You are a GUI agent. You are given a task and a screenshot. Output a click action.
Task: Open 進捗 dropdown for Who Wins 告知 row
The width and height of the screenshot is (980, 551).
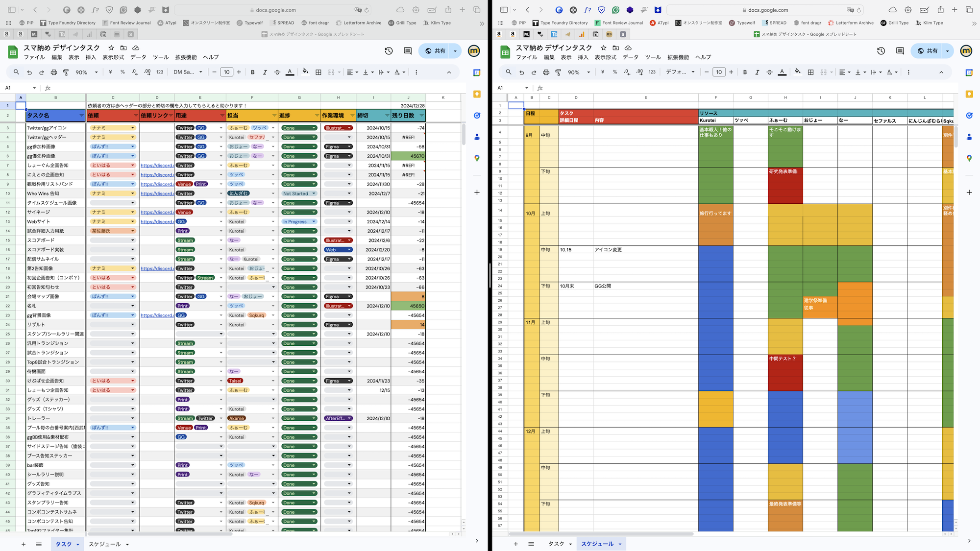click(x=314, y=193)
